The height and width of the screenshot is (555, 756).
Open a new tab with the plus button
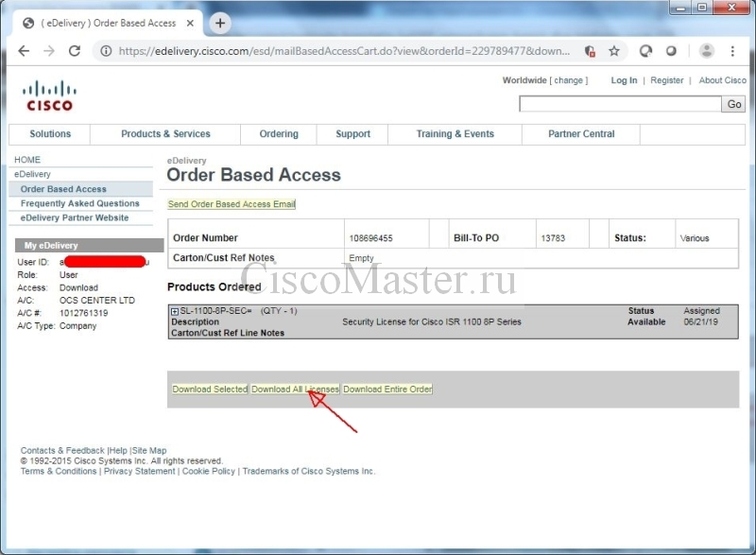tap(220, 23)
